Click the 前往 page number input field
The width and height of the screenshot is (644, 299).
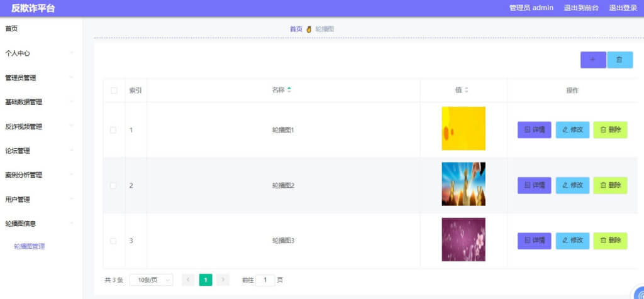(265, 280)
